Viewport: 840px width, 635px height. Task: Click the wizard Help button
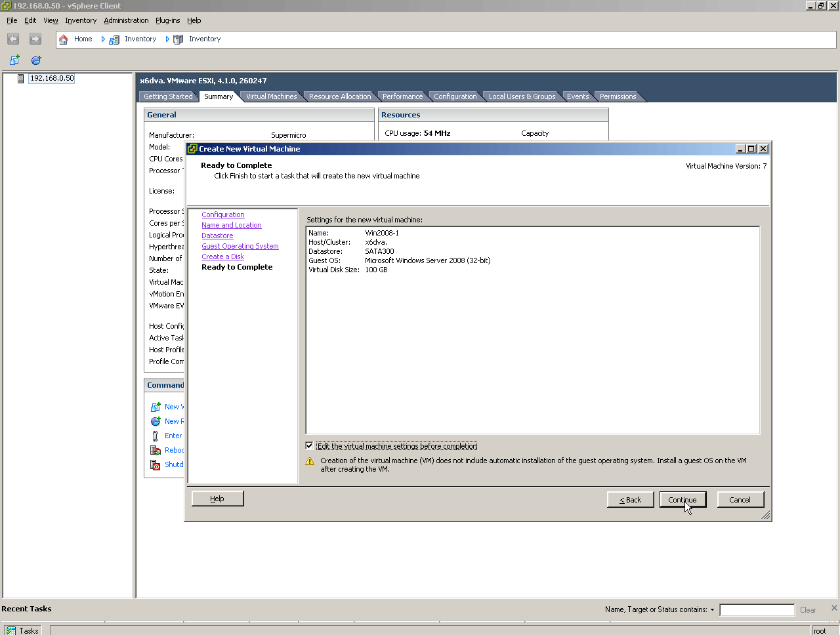click(x=217, y=499)
